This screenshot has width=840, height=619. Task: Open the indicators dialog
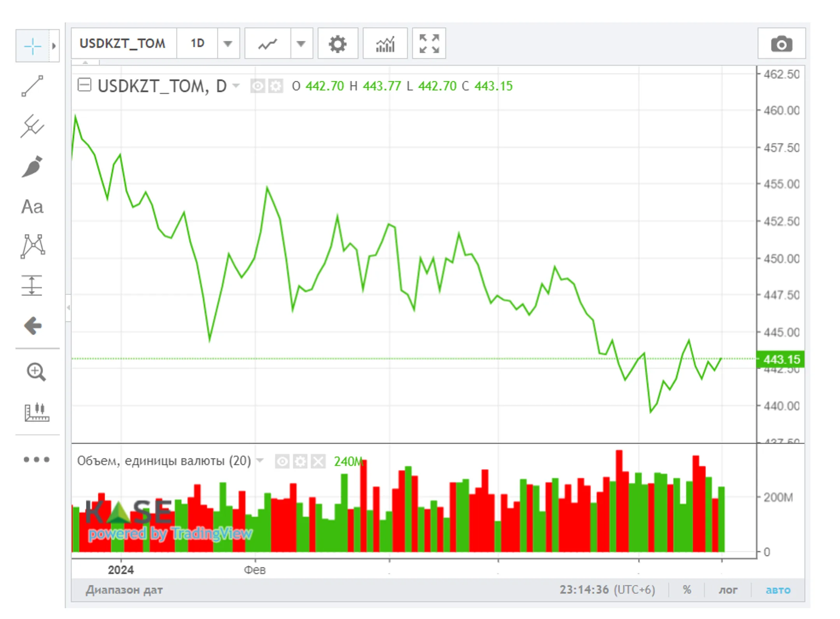(x=385, y=43)
